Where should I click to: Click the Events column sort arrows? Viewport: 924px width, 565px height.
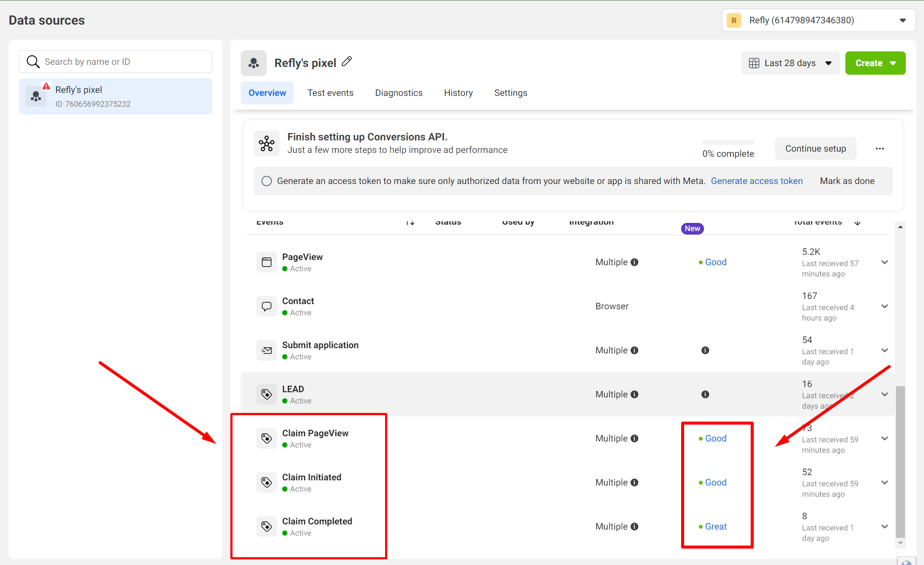click(x=410, y=222)
